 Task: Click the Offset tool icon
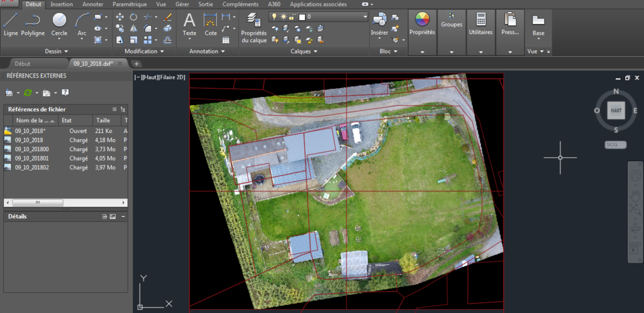tap(167, 40)
